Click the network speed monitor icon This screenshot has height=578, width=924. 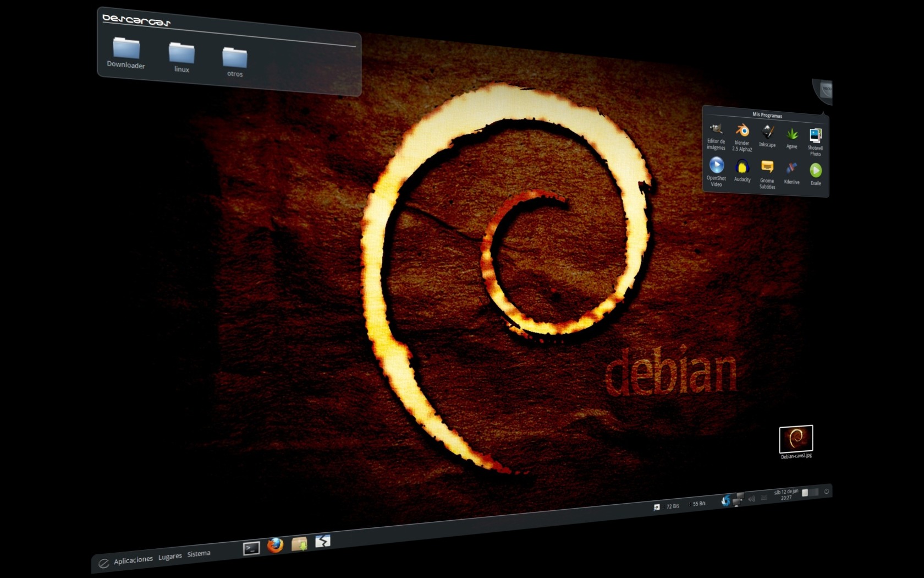click(x=656, y=507)
